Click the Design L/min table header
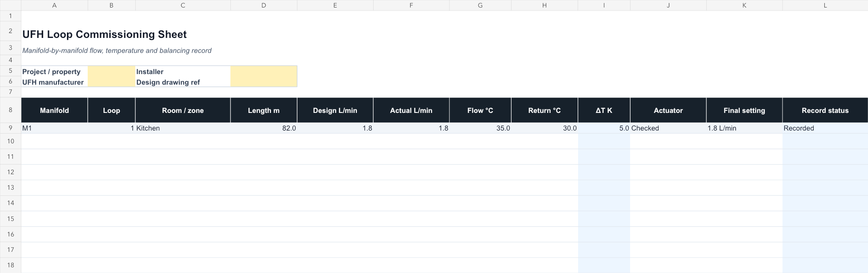 [x=335, y=110]
